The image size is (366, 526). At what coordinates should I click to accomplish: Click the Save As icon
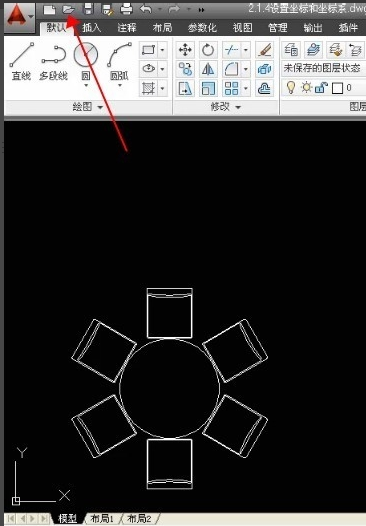pyautogui.click(x=108, y=9)
